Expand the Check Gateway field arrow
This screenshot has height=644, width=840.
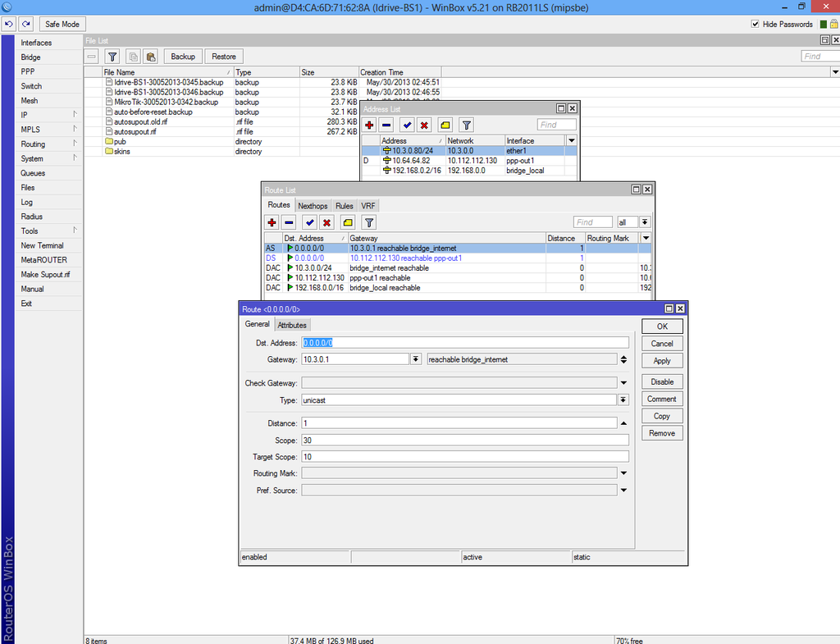pos(623,383)
